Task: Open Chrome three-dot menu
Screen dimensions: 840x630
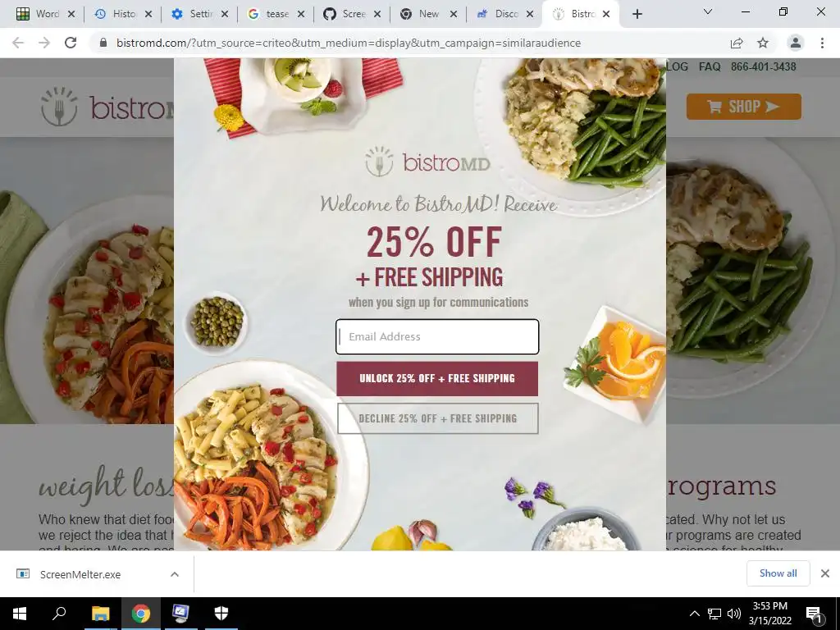Action: pyautogui.click(x=822, y=43)
